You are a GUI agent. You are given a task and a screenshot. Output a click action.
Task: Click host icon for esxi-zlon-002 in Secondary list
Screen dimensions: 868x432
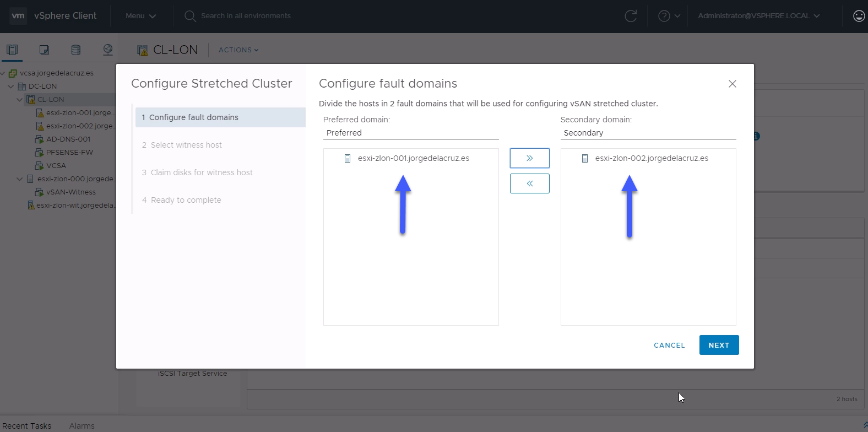coord(585,159)
